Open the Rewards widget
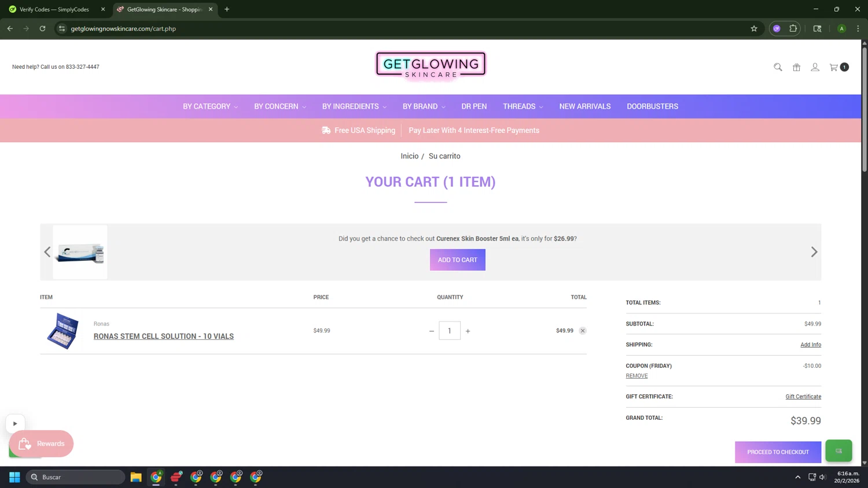 41,443
